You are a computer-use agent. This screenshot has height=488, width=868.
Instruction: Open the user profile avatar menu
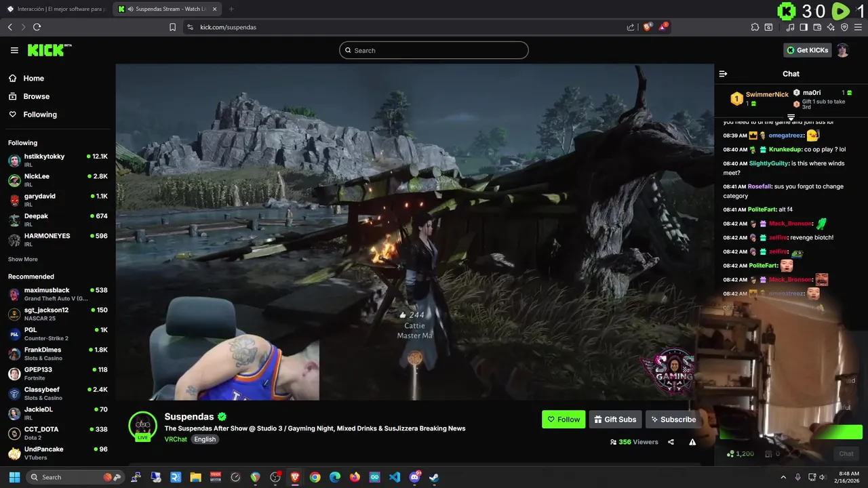[x=842, y=50]
